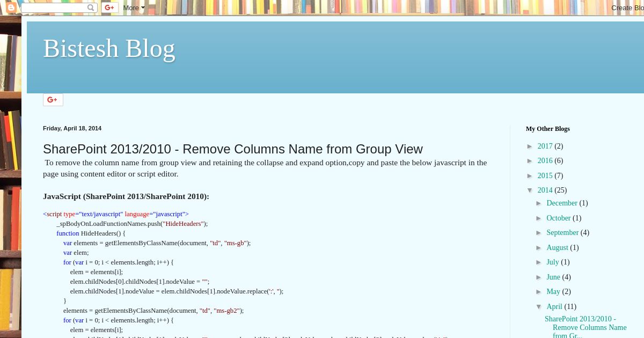Open the October archive link
Viewport: 644px width, 338px height.
click(559, 218)
